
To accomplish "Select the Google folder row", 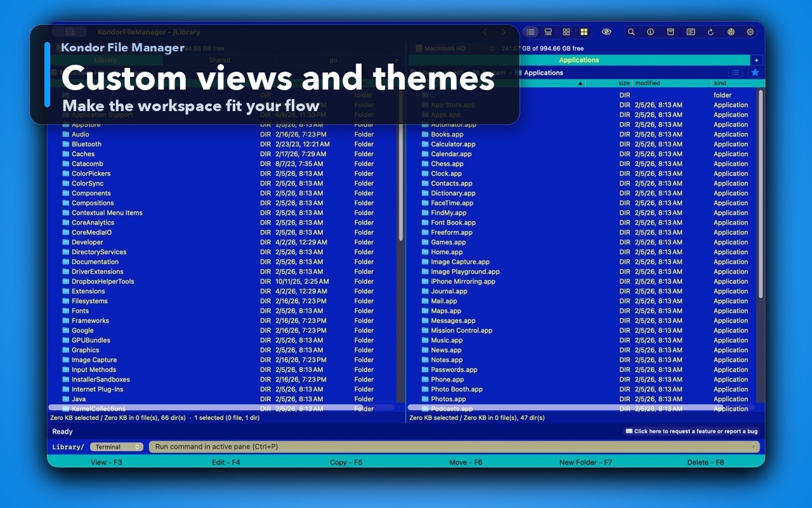I will [x=222, y=330].
